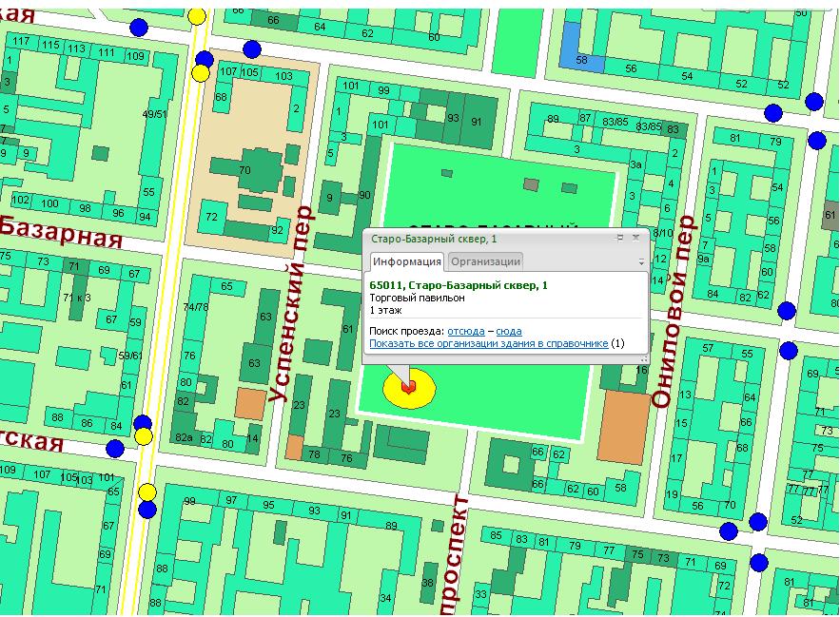Pin the Старо-Базарный сквер popup window
840x617 pixels.
coord(620,238)
